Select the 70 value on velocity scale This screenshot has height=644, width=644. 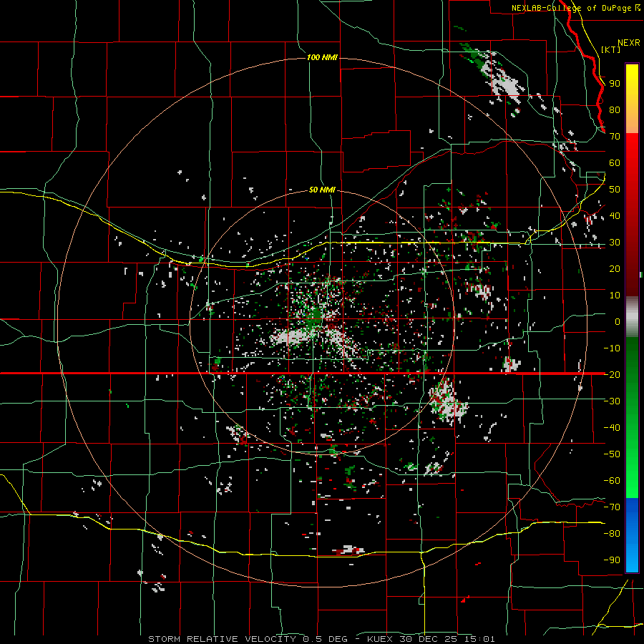(x=615, y=137)
